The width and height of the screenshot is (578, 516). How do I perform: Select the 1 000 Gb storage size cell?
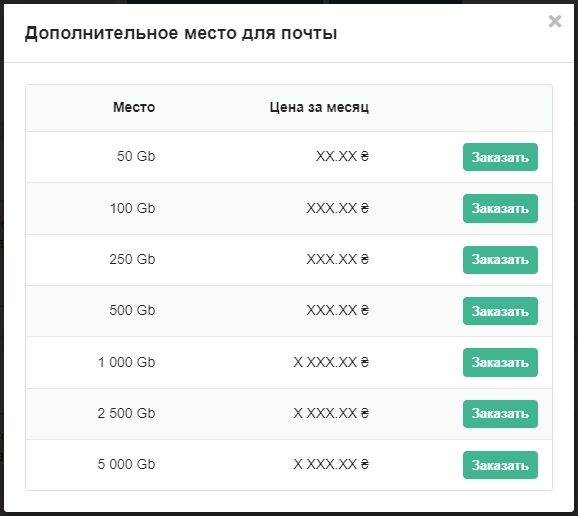pos(126,362)
